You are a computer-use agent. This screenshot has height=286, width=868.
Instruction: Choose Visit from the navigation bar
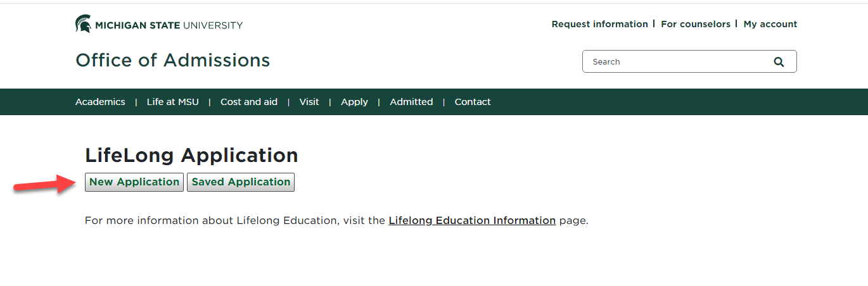[x=309, y=102]
